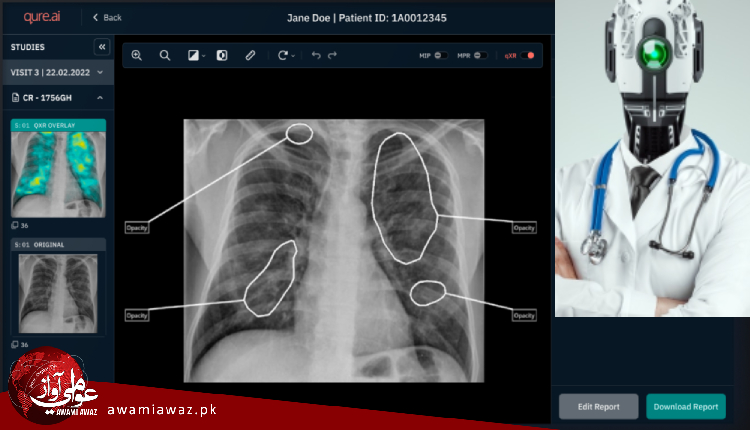Turn on the MPR switch
The height and width of the screenshot is (430, 750).
[482, 56]
